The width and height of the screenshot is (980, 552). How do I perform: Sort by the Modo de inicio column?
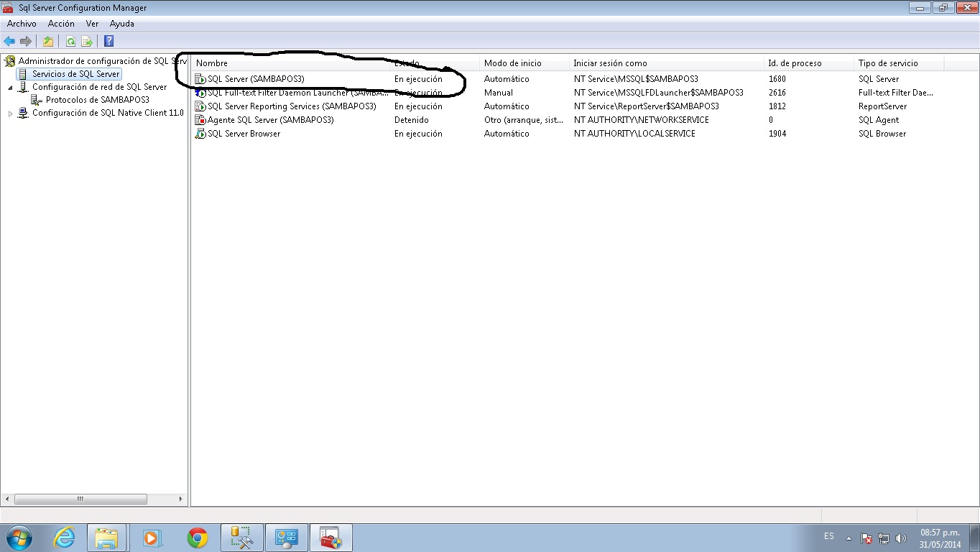(x=524, y=63)
